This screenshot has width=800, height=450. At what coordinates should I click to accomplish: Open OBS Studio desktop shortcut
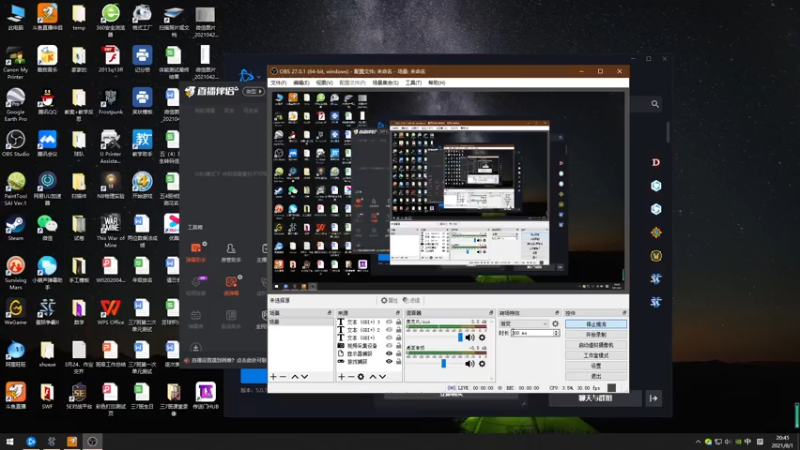pos(15,143)
